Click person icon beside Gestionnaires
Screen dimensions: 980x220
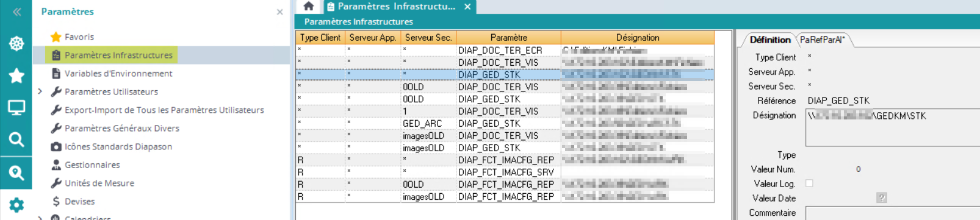click(56, 165)
